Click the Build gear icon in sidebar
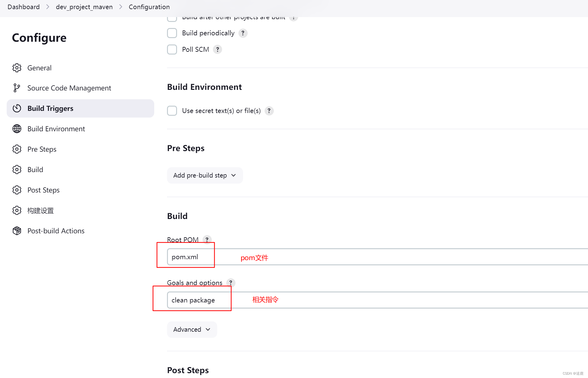The height and width of the screenshot is (378, 588). [x=17, y=169]
